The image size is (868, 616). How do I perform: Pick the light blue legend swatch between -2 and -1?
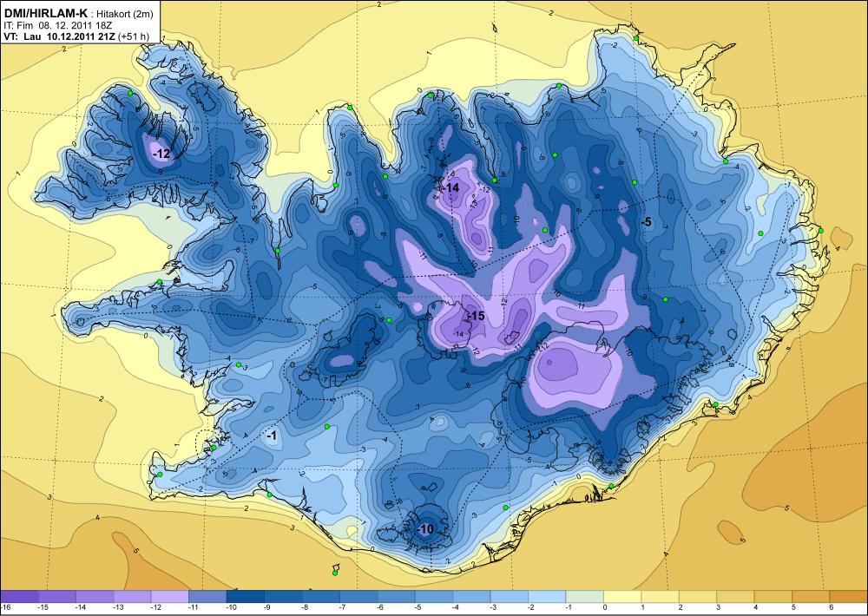coord(547,596)
